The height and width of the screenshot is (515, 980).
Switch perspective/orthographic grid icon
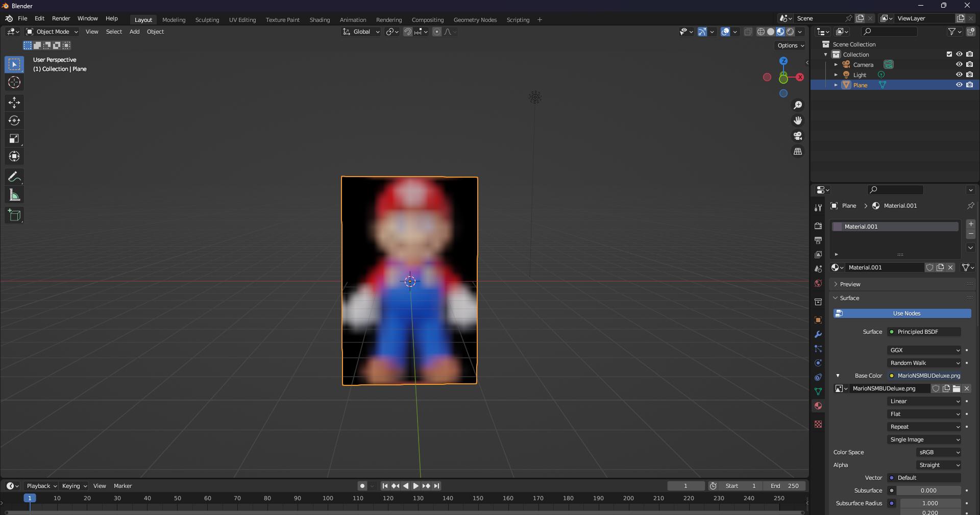click(798, 152)
